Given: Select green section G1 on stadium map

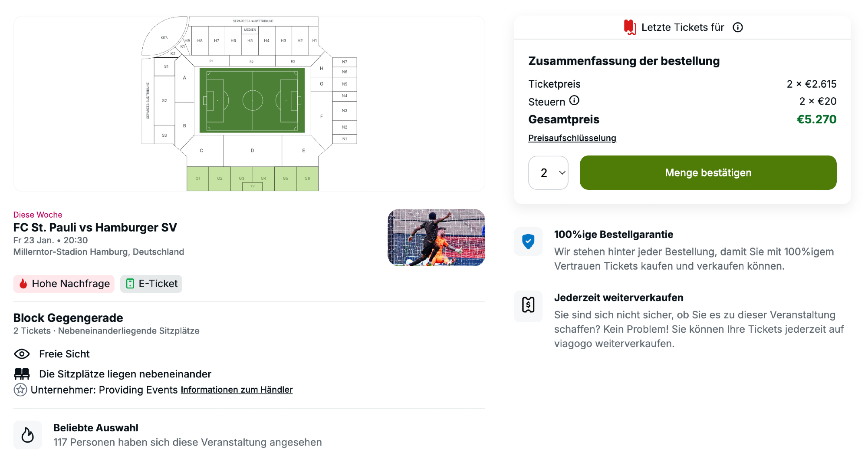Looking at the screenshot, I should [198, 179].
